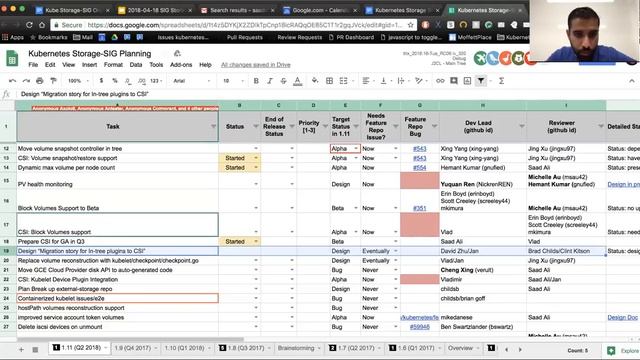
Task: Open the Task column filter dropdown
Action: click(x=213, y=127)
